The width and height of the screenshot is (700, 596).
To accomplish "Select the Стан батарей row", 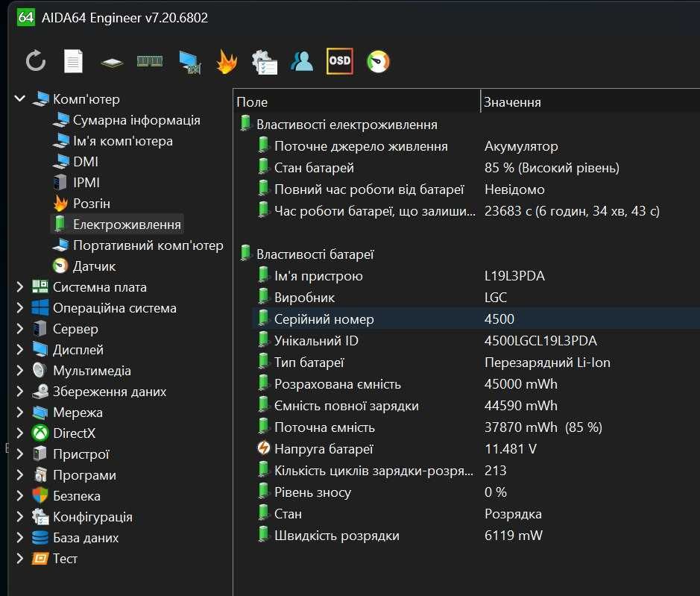I will pyautogui.click(x=476, y=168).
